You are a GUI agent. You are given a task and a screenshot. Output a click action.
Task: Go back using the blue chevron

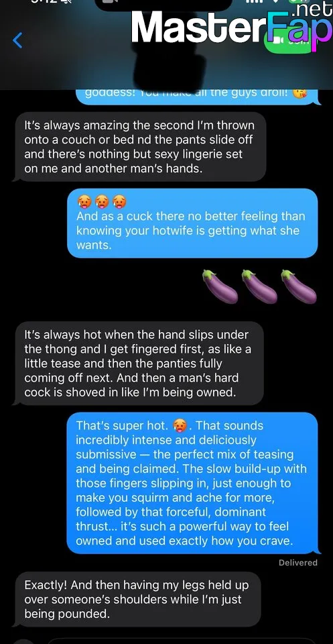pos(17,40)
